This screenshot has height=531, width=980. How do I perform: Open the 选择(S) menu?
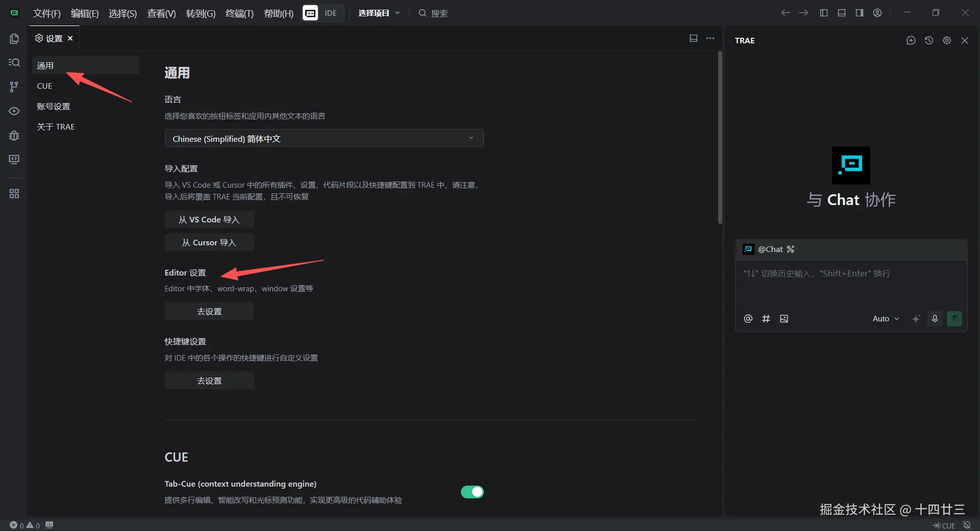(x=122, y=13)
